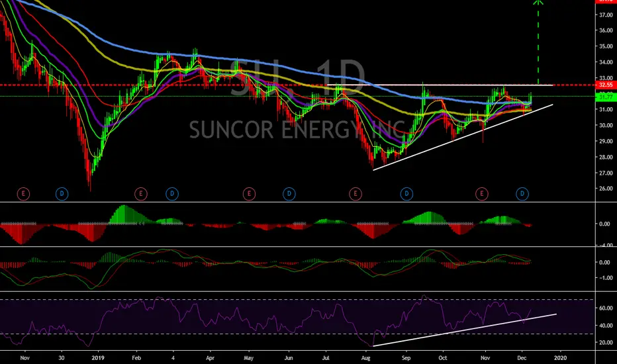Click the 'May' label on the time axis
Viewport: 617px width, 364px height.
[248, 357]
